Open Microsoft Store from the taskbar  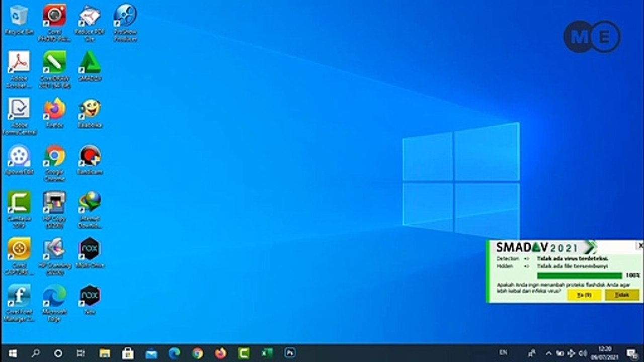click(128, 353)
